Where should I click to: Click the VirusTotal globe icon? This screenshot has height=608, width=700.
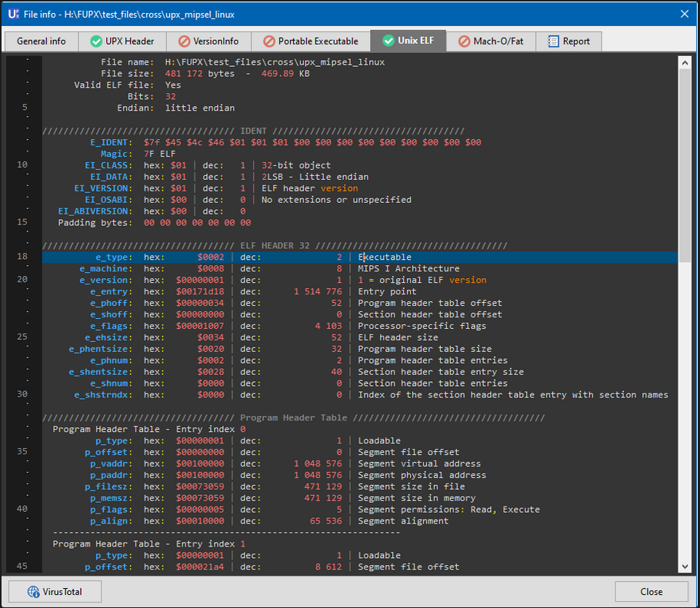coord(34,592)
